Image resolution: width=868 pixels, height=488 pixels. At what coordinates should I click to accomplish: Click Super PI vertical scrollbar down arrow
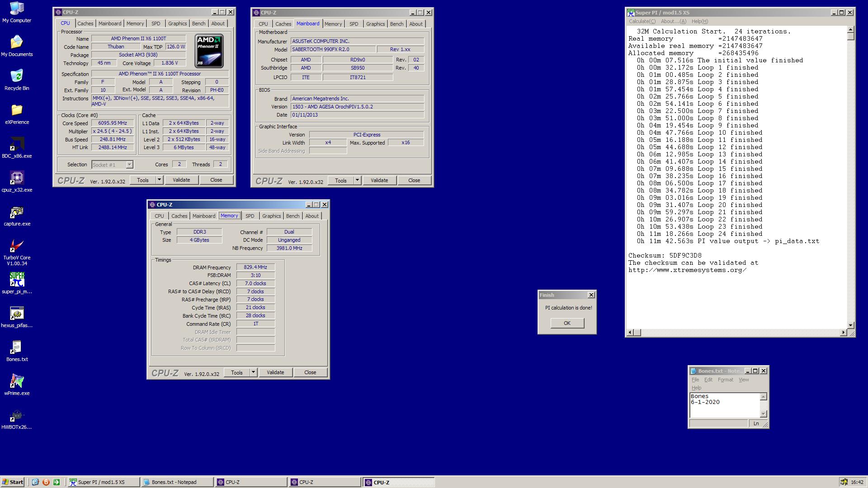click(850, 325)
